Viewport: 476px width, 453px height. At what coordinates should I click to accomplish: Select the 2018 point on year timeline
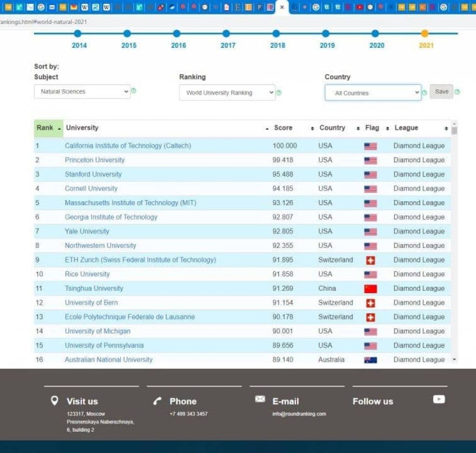pos(276,33)
